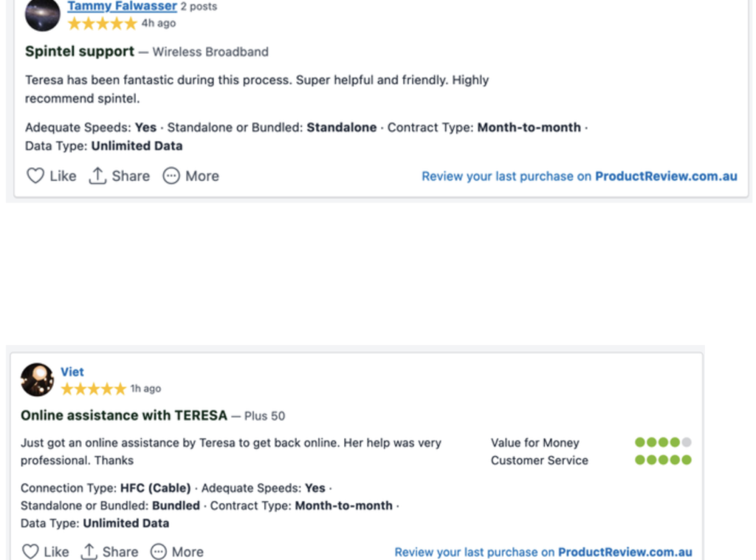Open More options on Viet's review
The width and height of the screenshot is (756, 560).
click(x=177, y=551)
